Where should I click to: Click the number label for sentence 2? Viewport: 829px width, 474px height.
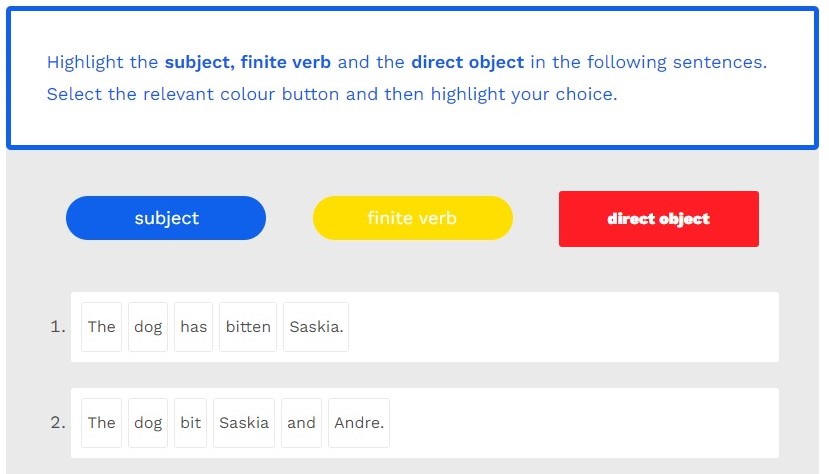(x=57, y=423)
